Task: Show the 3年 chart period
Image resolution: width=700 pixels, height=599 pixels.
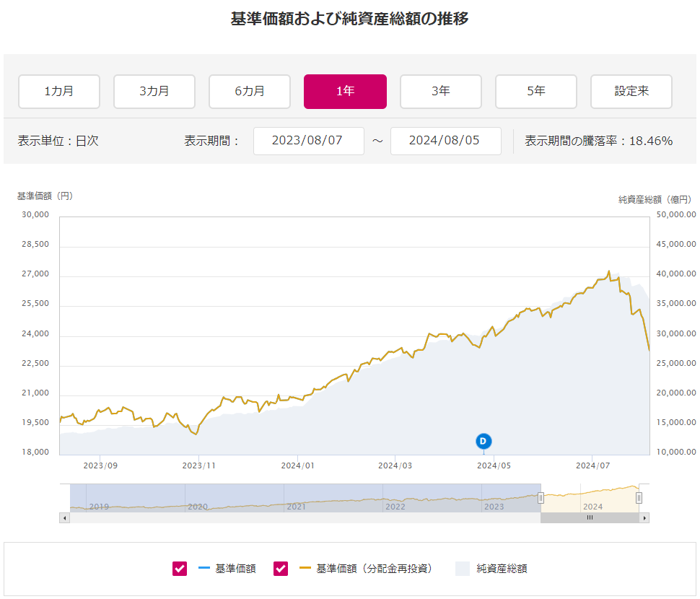Action: (x=441, y=92)
